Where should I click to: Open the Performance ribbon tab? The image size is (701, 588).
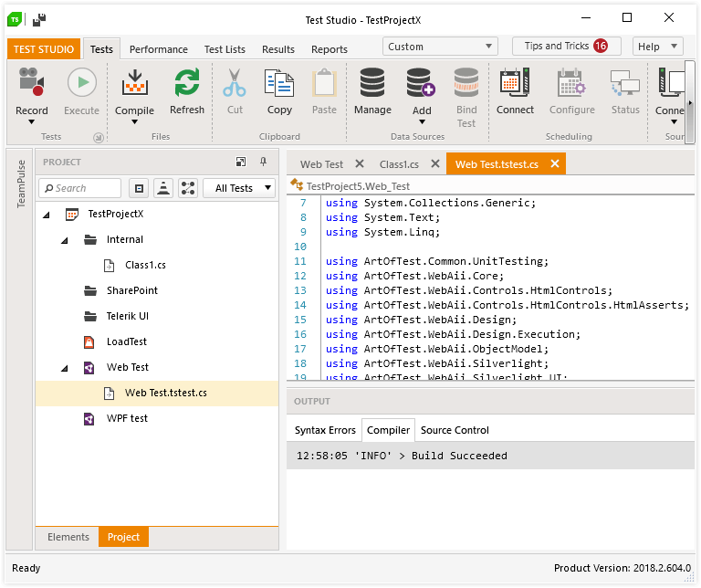click(x=158, y=49)
